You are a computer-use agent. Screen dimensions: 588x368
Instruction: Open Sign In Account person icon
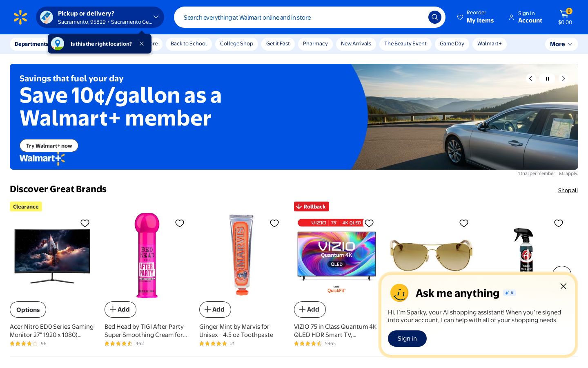click(x=511, y=17)
